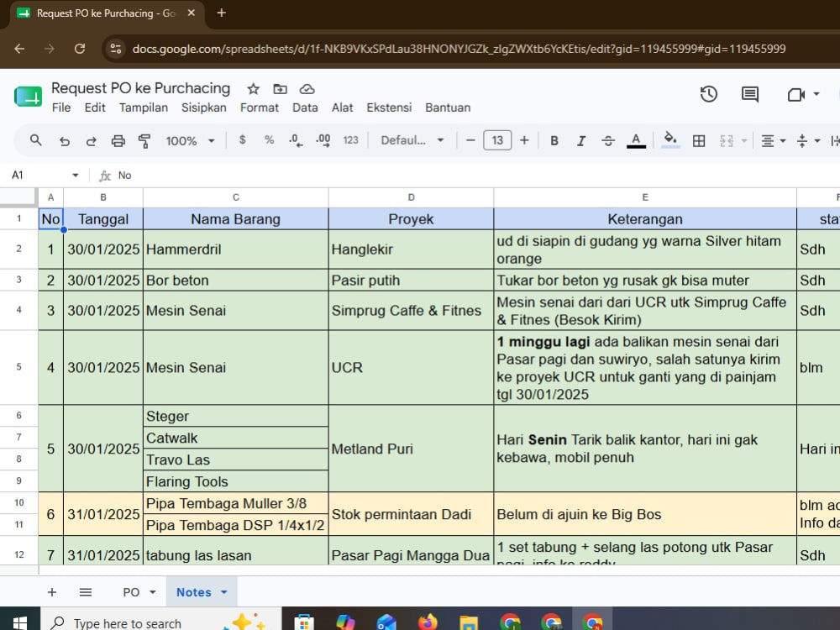
Task: Click the site info icon in address bar
Action: pos(116,49)
